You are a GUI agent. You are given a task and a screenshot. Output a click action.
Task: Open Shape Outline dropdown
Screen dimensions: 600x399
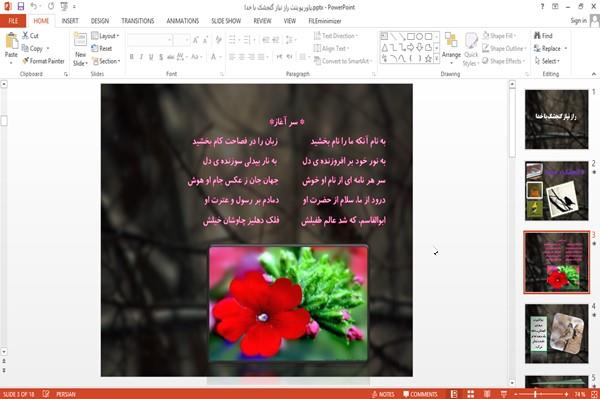point(504,48)
